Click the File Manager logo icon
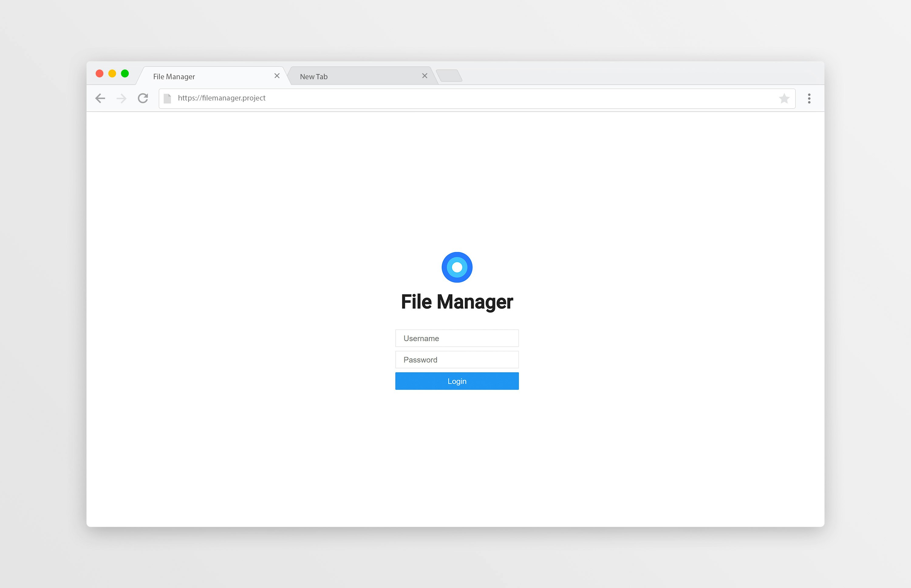911x588 pixels. pyautogui.click(x=457, y=267)
